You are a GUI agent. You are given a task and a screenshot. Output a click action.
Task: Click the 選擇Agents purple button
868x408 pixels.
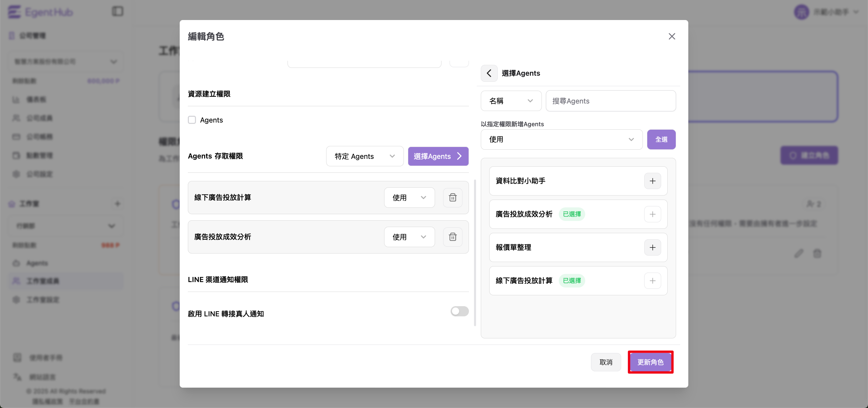click(x=438, y=156)
